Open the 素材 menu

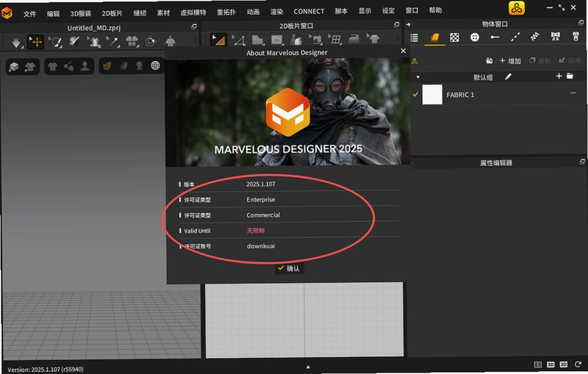pyautogui.click(x=163, y=12)
